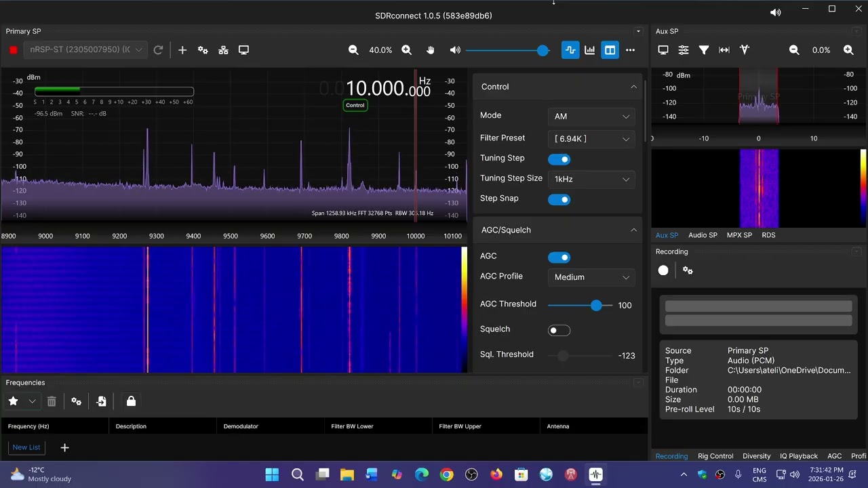This screenshot has width=868, height=488.
Task: Open recording settings gear icon
Action: pos(688,270)
